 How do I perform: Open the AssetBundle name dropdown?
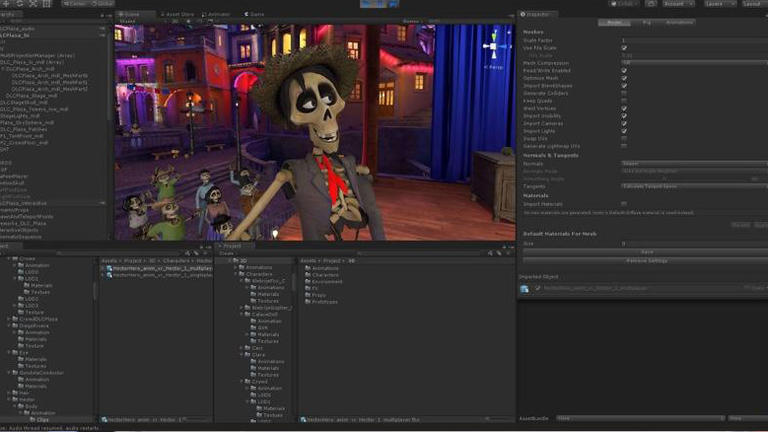[x=640, y=418]
